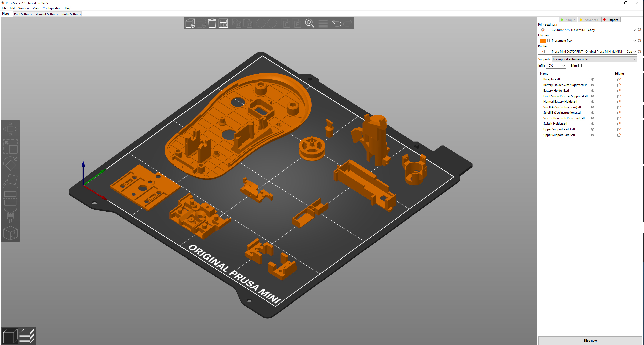Select the Arrange objects toolbar icon
The image size is (644, 345).
(223, 23)
